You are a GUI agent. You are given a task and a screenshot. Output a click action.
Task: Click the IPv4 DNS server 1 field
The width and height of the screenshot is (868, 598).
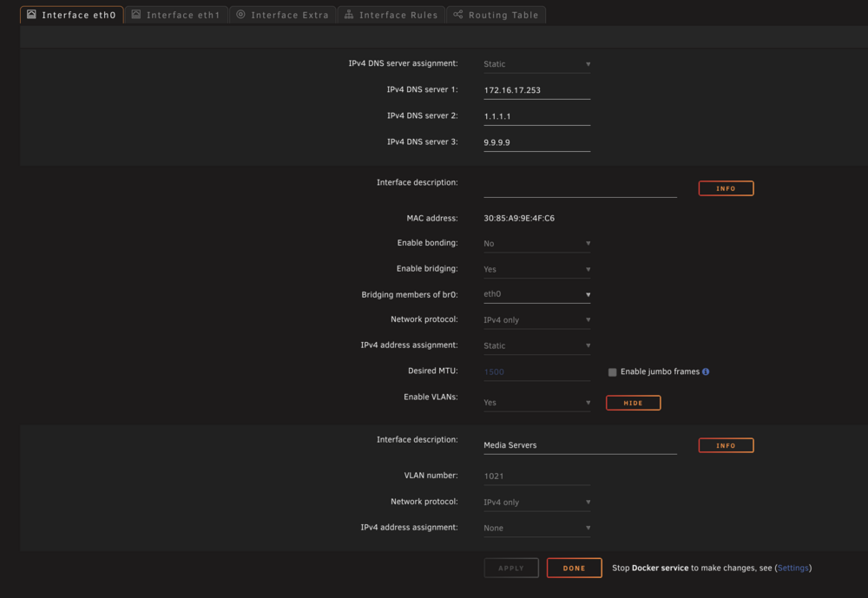point(537,90)
